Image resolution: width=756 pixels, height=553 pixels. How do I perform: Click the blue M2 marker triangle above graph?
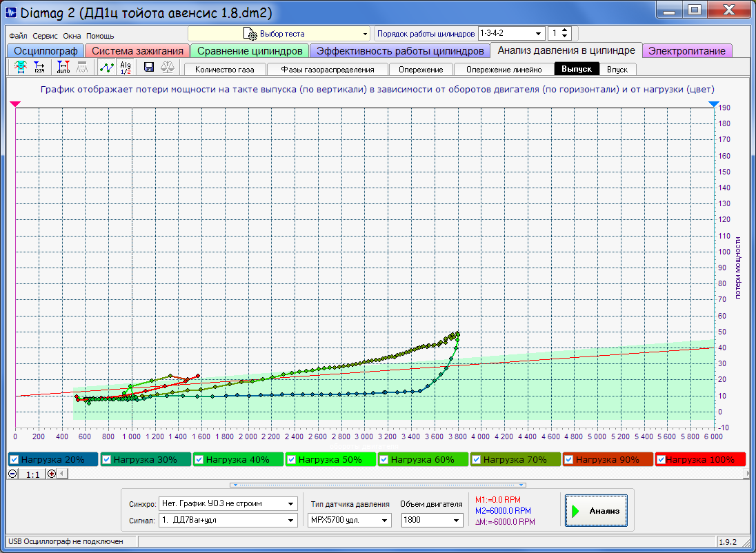714,103
